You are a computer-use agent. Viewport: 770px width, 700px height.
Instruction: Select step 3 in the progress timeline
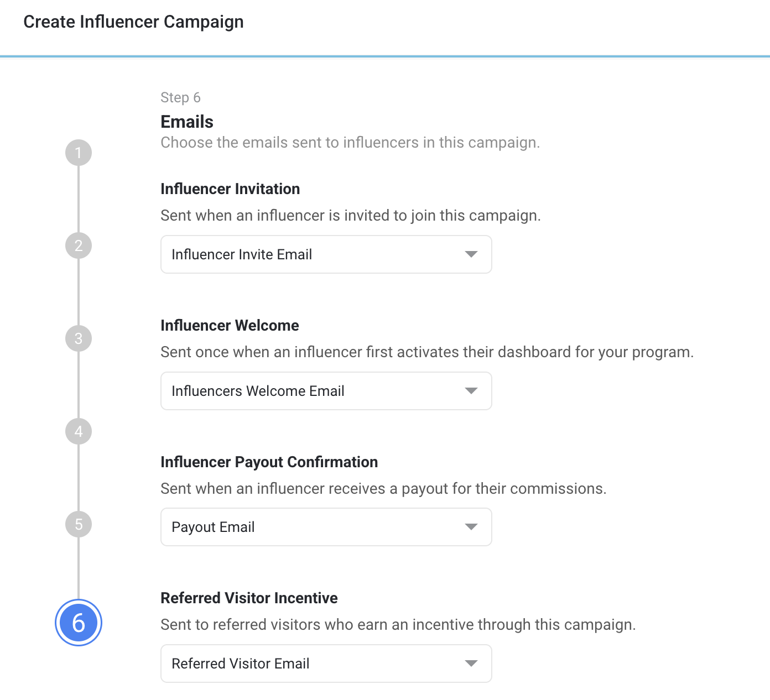[79, 338]
